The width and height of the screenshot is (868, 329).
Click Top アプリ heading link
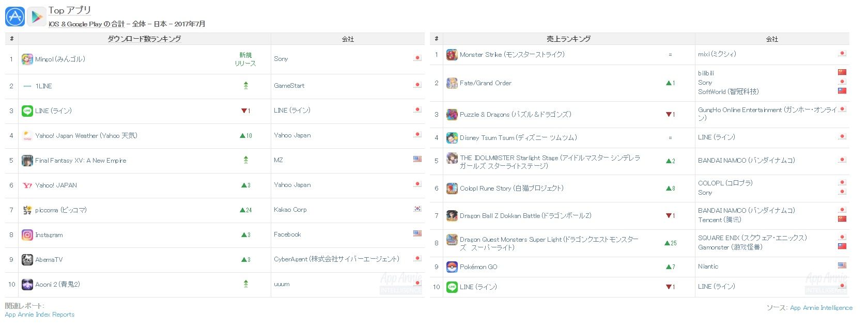click(70, 10)
